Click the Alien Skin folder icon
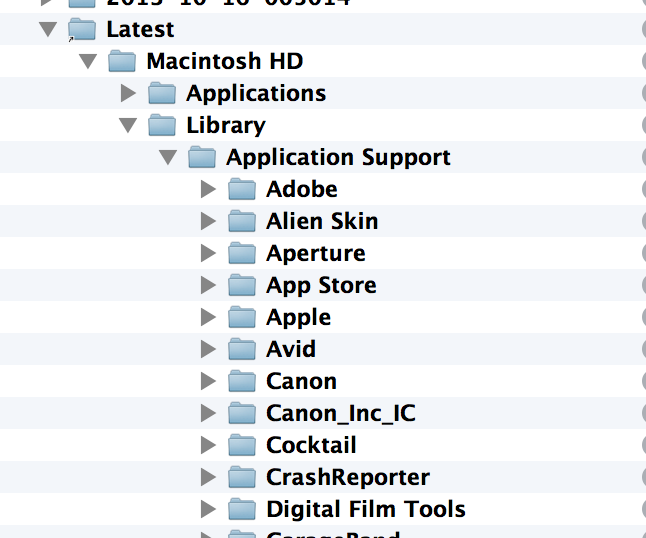The width and height of the screenshot is (646, 538). pos(242,221)
